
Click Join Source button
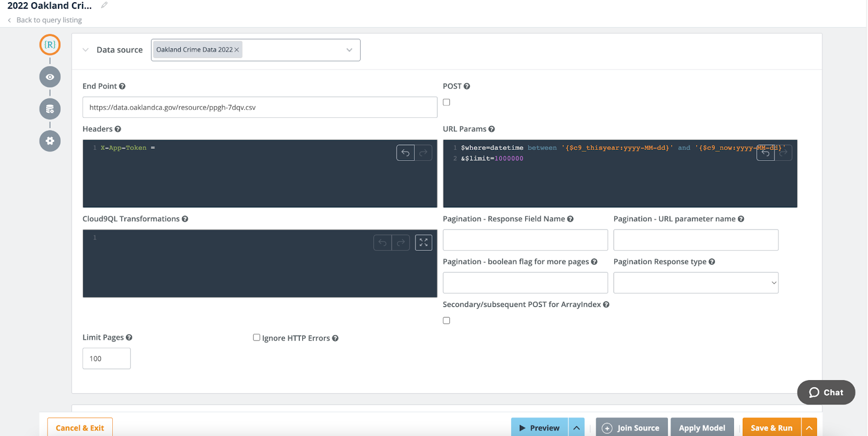coord(631,428)
